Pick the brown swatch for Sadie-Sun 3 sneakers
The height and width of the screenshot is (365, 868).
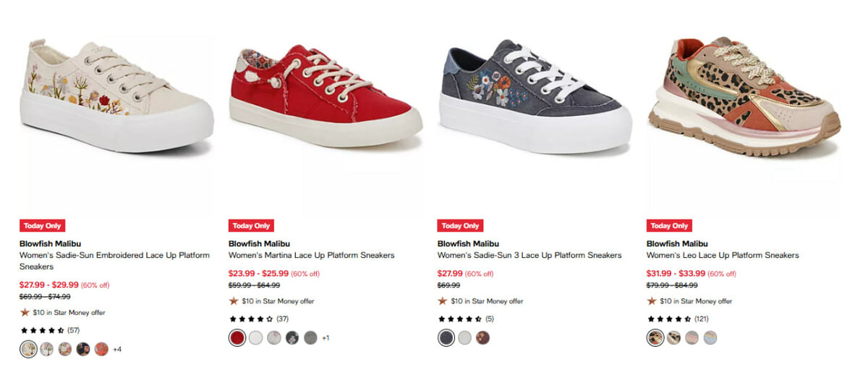click(x=483, y=337)
